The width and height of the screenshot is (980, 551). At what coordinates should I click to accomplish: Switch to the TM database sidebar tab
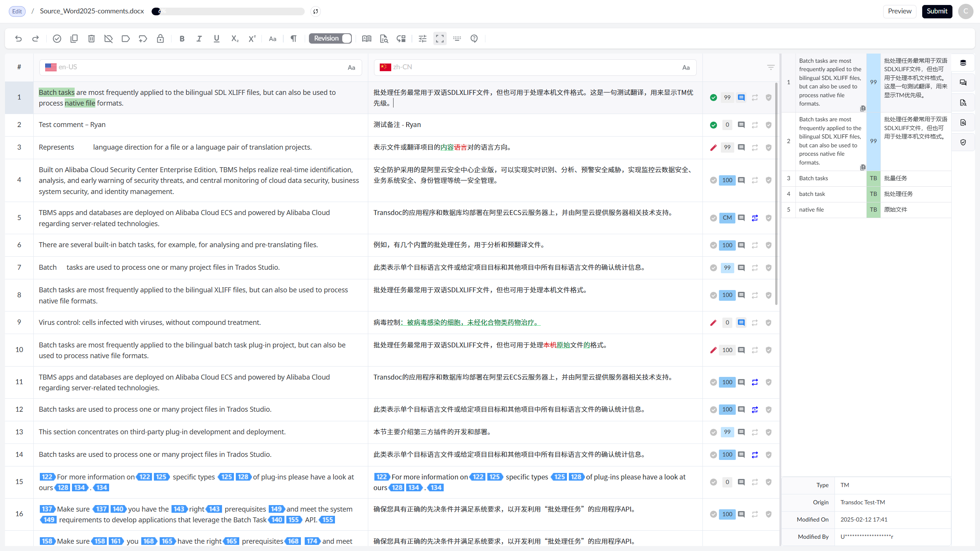[x=963, y=63]
